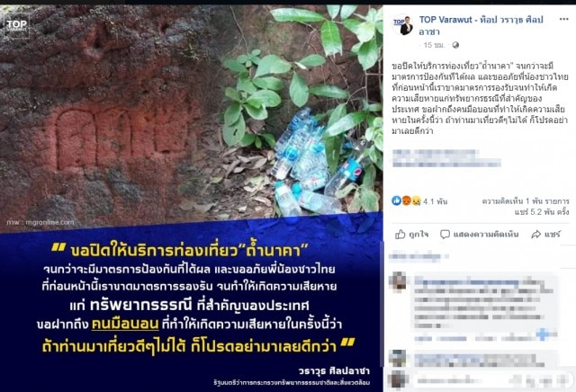Open the blue like reaction icon
The height and width of the screenshot is (392, 576).
pyautogui.click(x=396, y=200)
